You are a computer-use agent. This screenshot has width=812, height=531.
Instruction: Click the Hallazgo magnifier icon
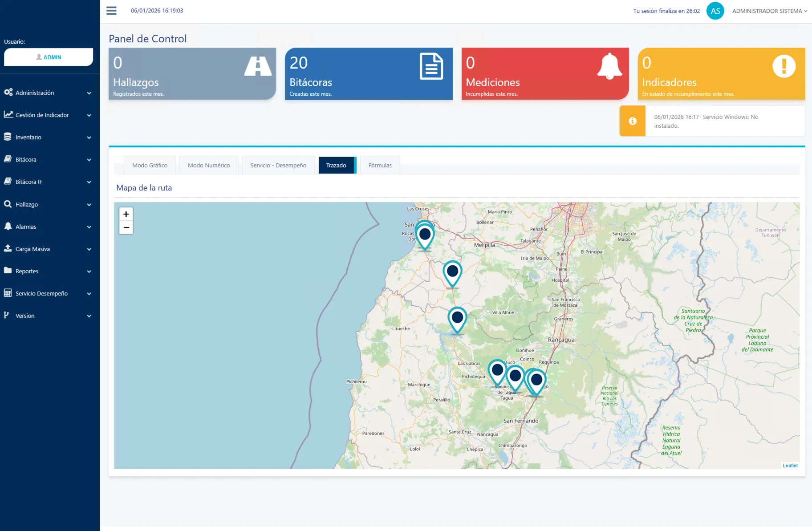click(8, 204)
